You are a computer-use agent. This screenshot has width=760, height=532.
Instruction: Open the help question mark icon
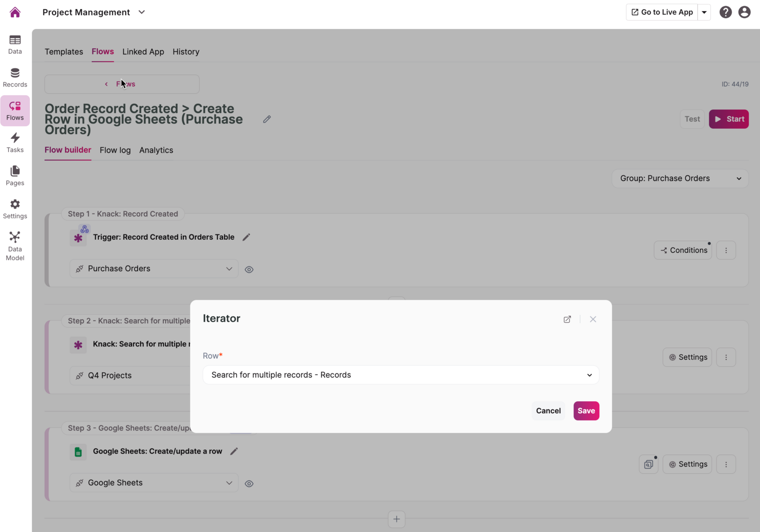pos(726,12)
